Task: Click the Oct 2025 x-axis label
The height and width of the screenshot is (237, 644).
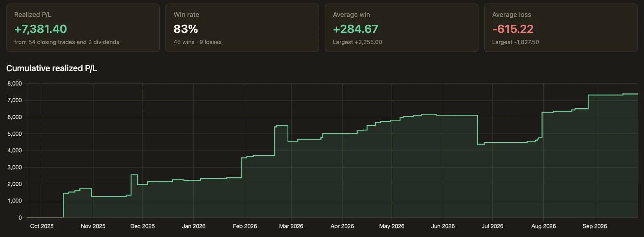Action: tap(42, 226)
